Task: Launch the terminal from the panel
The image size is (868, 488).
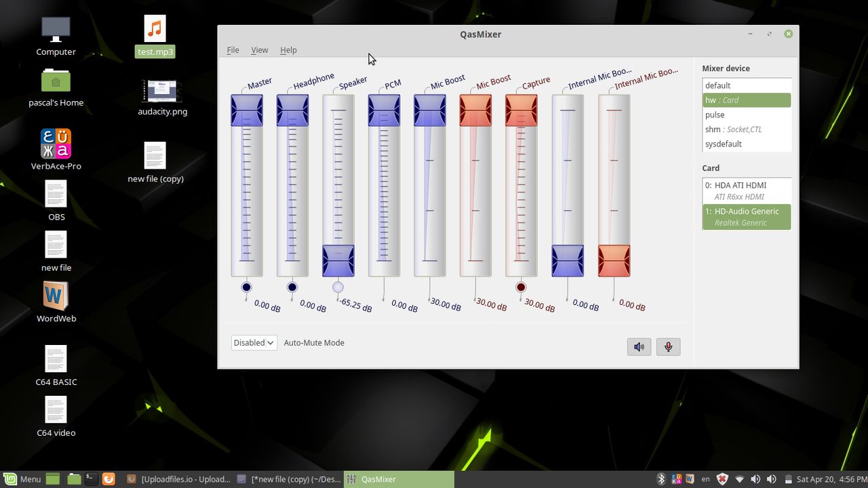Action: click(91, 479)
